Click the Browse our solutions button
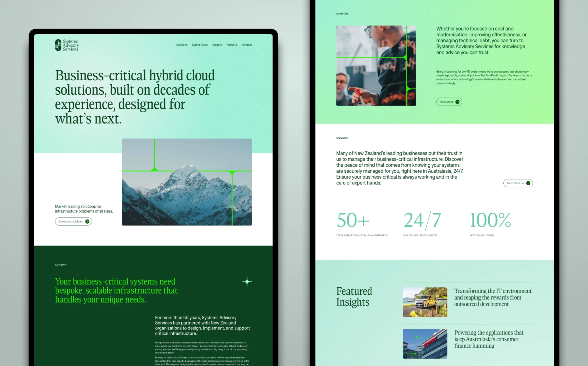The width and height of the screenshot is (588, 366). [x=71, y=222]
